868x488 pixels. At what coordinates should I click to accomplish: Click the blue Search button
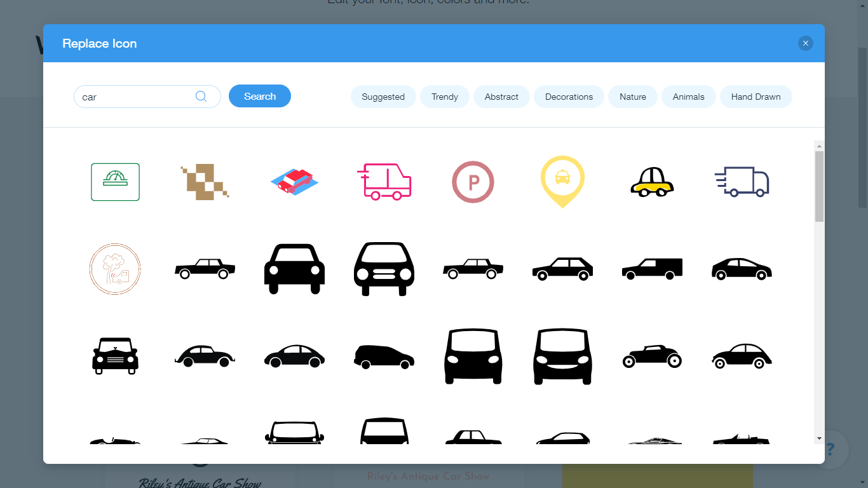click(x=260, y=96)
